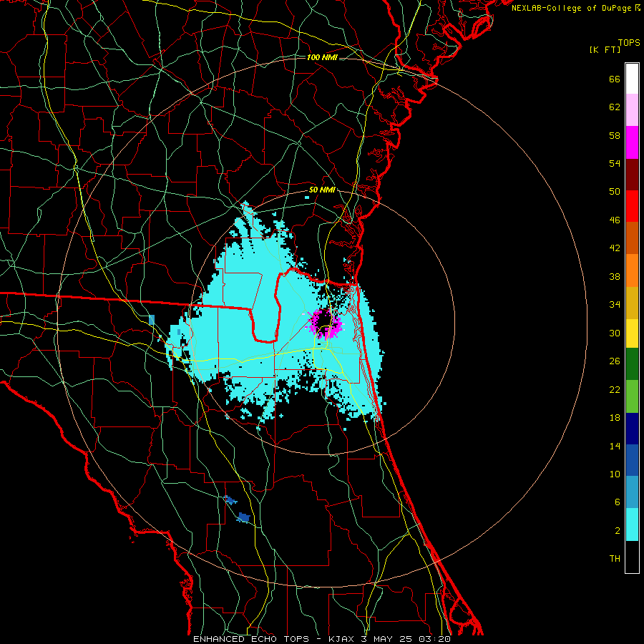The width and height of the screenshot is (644, 644).
Task: Click the 03:20 timestamp
Action: [x=434, y=639]
